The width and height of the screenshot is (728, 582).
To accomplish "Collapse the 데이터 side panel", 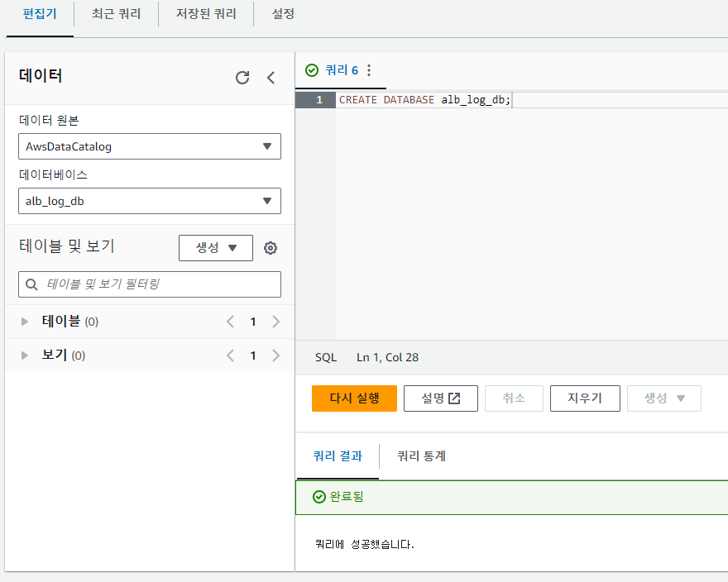I will 271,78.
